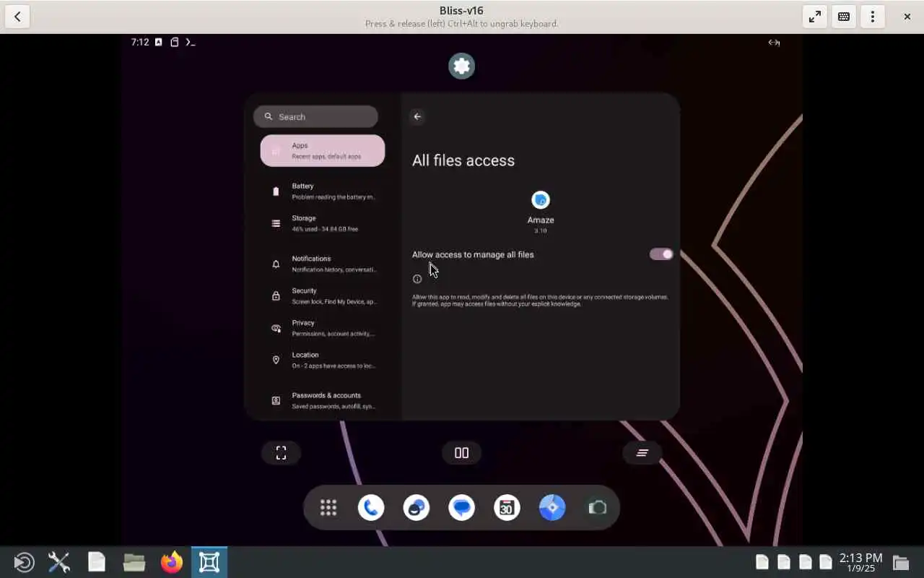924x578 pixels.
Task: Click the Storage list icon in sidebar
Action: (x=276, y=223)
